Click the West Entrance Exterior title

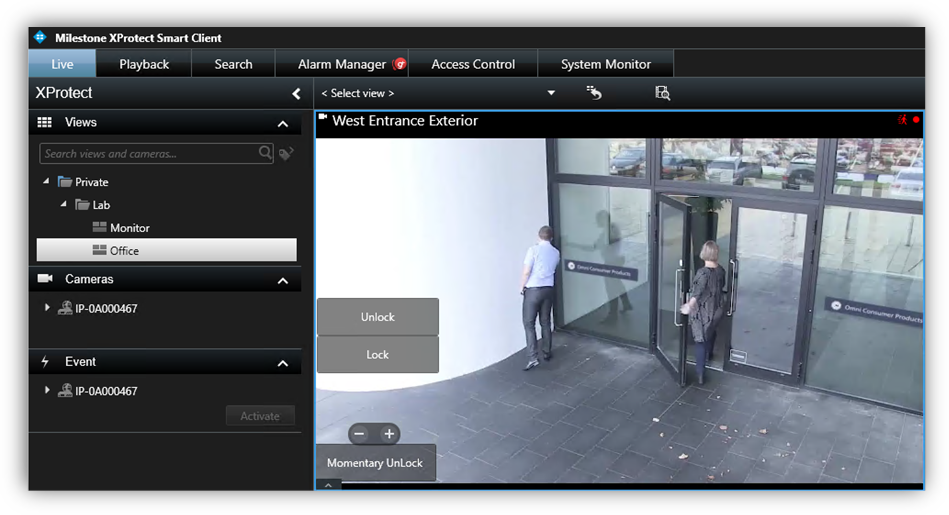[405, 120]
